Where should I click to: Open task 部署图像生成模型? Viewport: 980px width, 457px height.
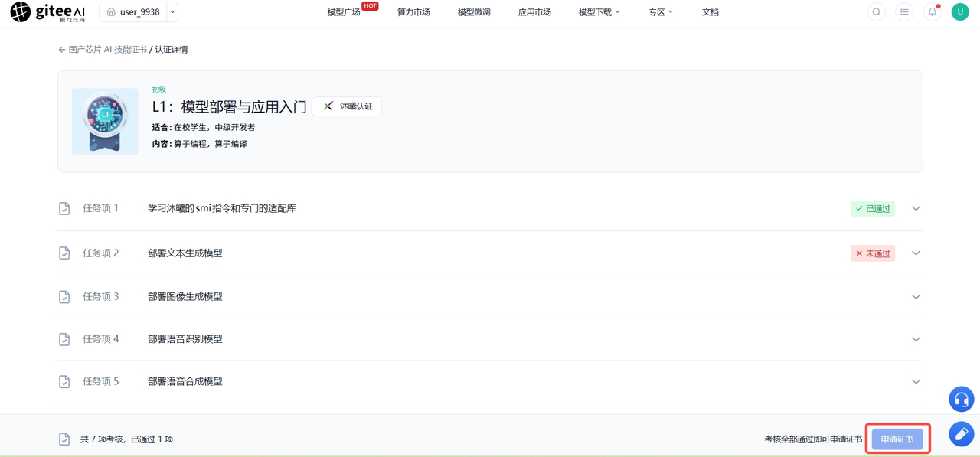tap(185, 296)
